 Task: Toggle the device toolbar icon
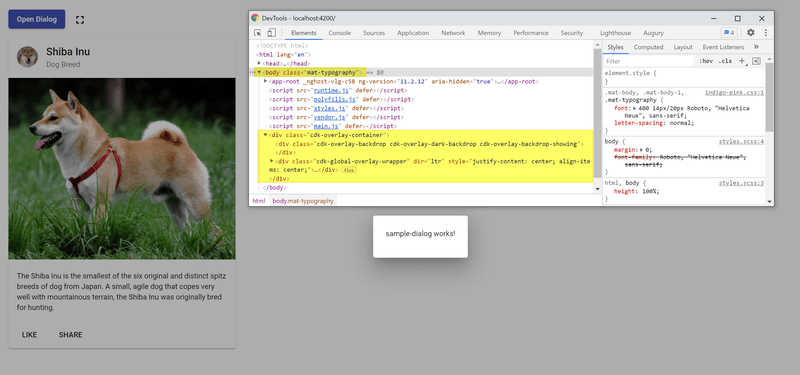click(x=271, y=33)
